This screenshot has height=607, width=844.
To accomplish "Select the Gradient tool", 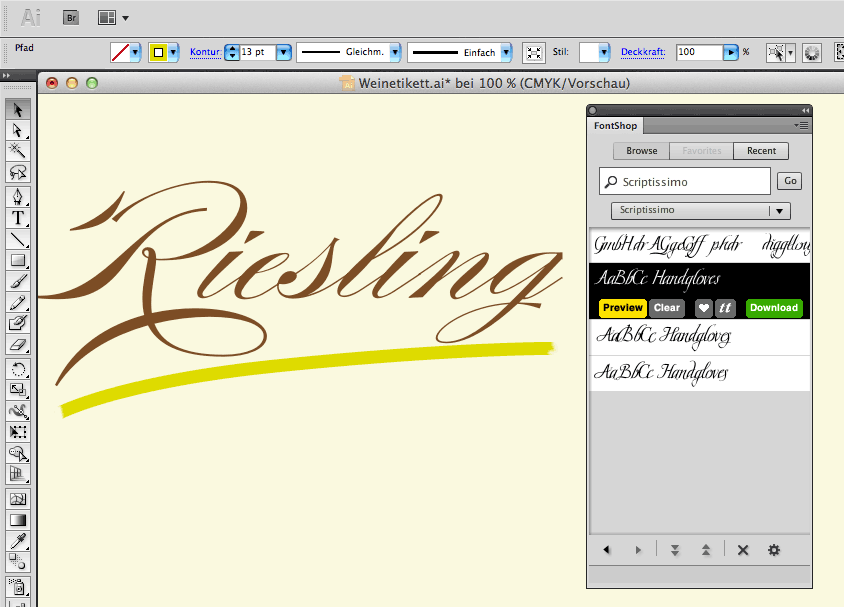I will coord(17,519).
